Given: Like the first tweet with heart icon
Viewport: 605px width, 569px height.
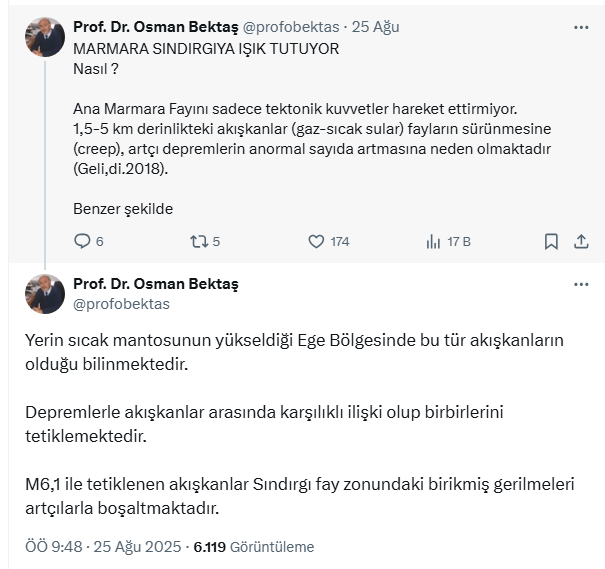Looking at the screenshot, I should (x=316, y=241).
